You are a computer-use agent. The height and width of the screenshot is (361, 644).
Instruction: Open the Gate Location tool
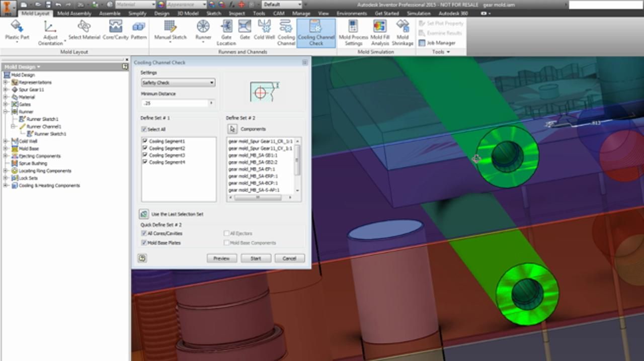226,30
